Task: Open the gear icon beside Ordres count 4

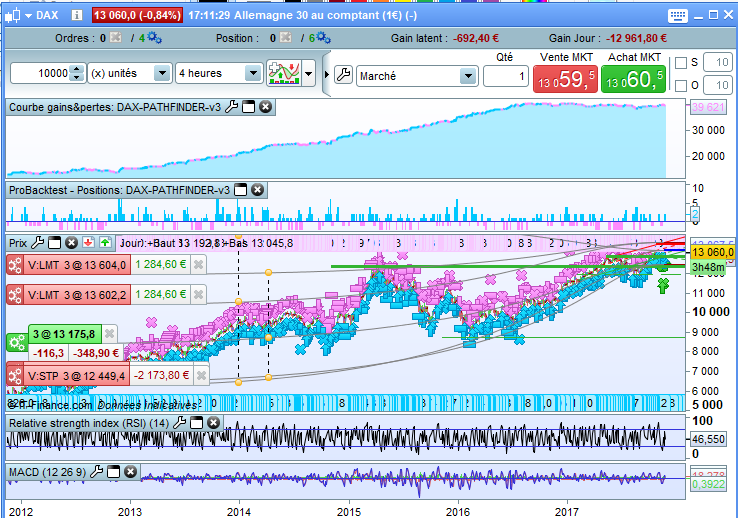Action: pos(154,38)
